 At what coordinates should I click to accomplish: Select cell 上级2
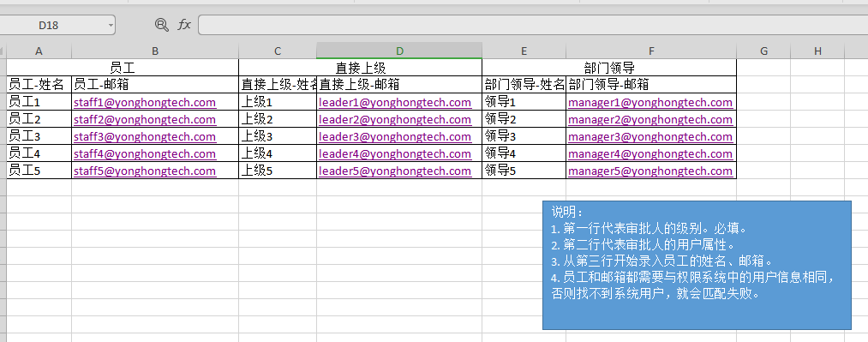(x=278, y=119)
